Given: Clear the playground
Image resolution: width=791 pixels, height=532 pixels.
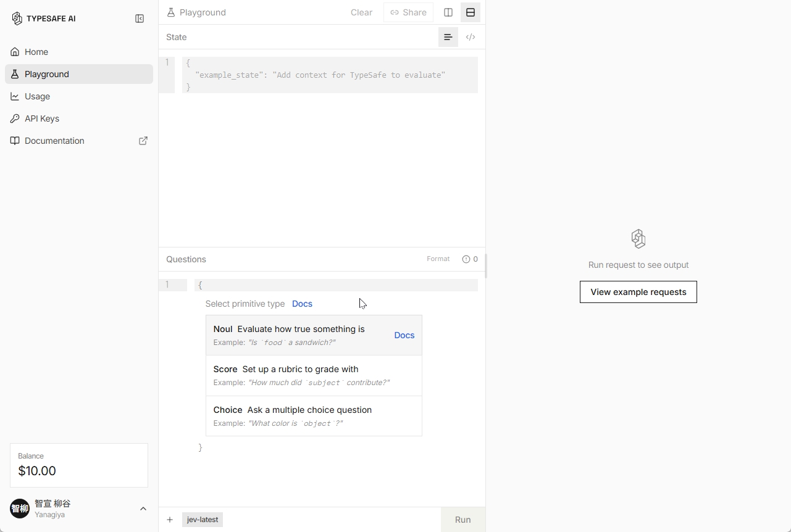Looking at the screenshot, I should point(361,12).
